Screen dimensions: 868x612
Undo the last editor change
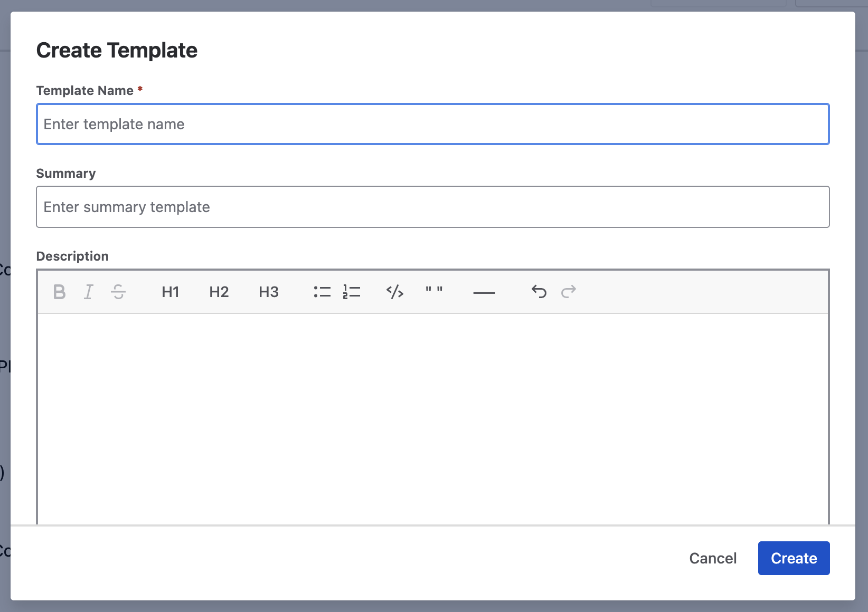click(x=539, y=292)
